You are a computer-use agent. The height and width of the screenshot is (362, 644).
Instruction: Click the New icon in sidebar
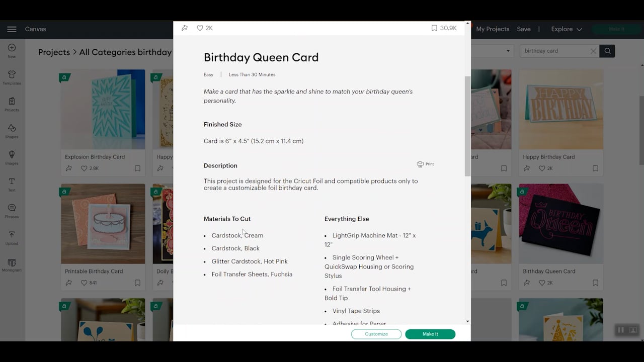coord(12,51)
